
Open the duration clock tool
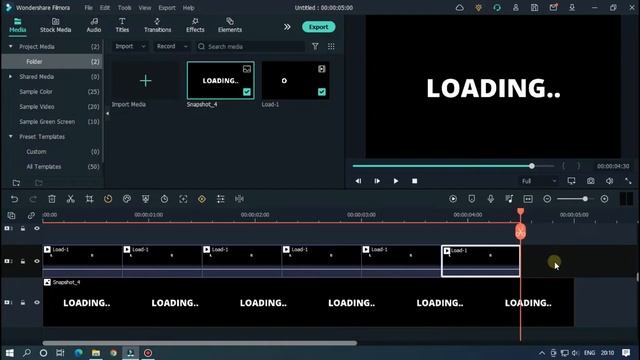[164, 199]
